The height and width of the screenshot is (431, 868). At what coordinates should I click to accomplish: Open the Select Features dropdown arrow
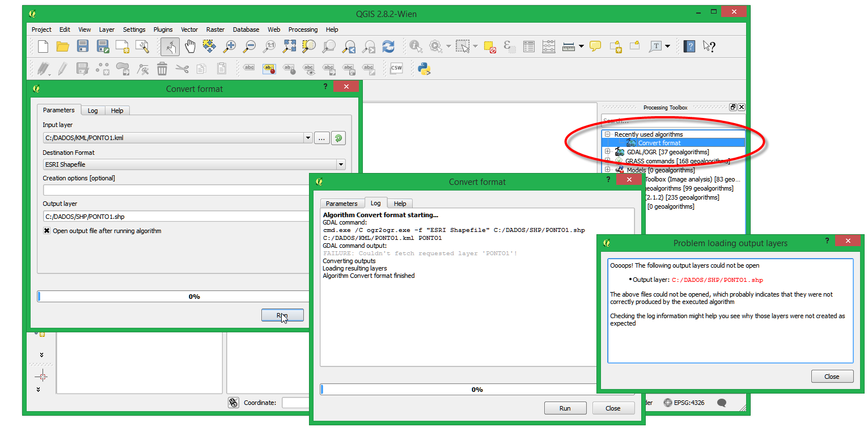point(475,47)
